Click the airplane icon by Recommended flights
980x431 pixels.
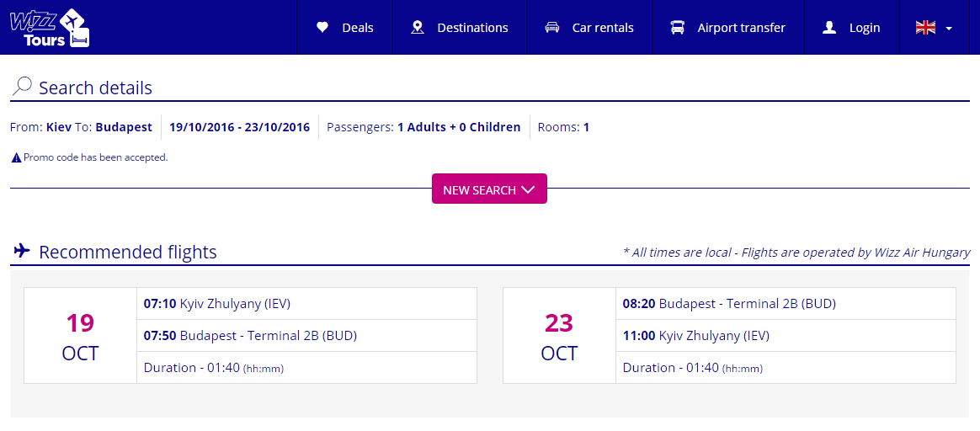[22, 251]
